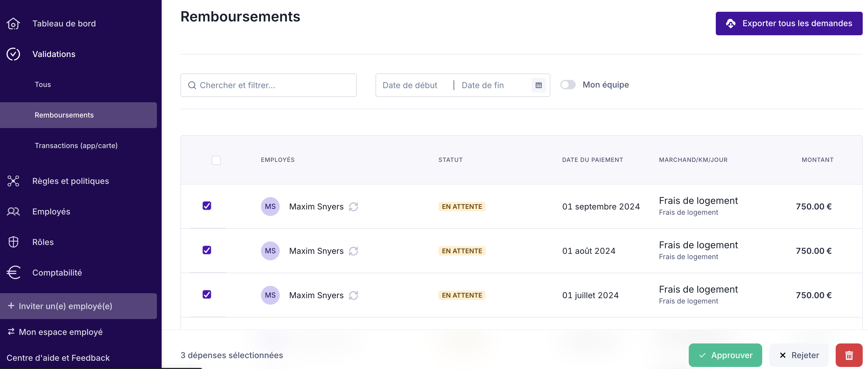The width and height of the screenshot is (868, 369).
Task: Click the Tableau de bord home icon
Action: click(x=13, y=24)
